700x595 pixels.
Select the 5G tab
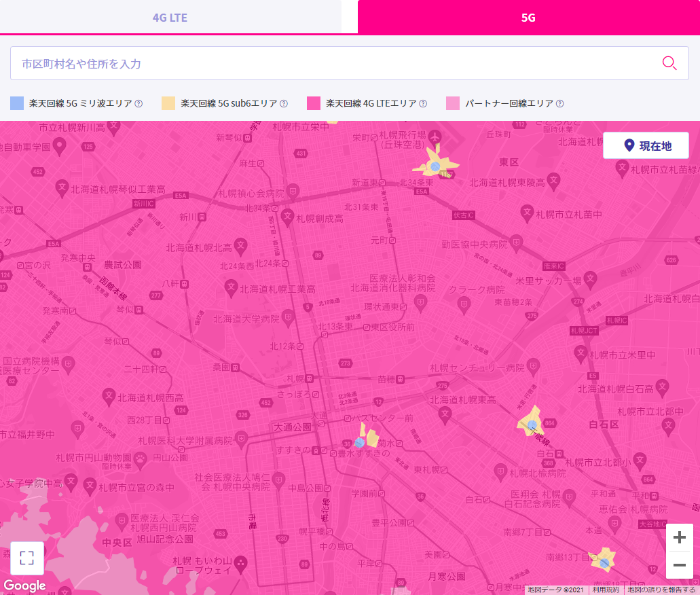[x=529, y=17]
